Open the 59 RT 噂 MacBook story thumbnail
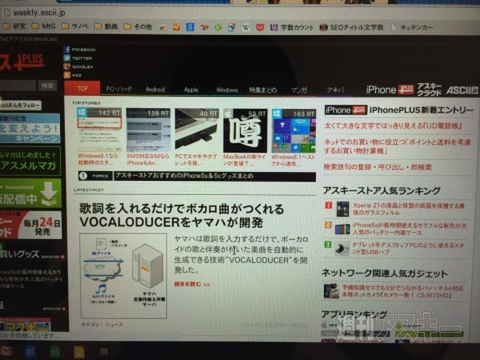This screenshot has height=360, width=480. 245,130
